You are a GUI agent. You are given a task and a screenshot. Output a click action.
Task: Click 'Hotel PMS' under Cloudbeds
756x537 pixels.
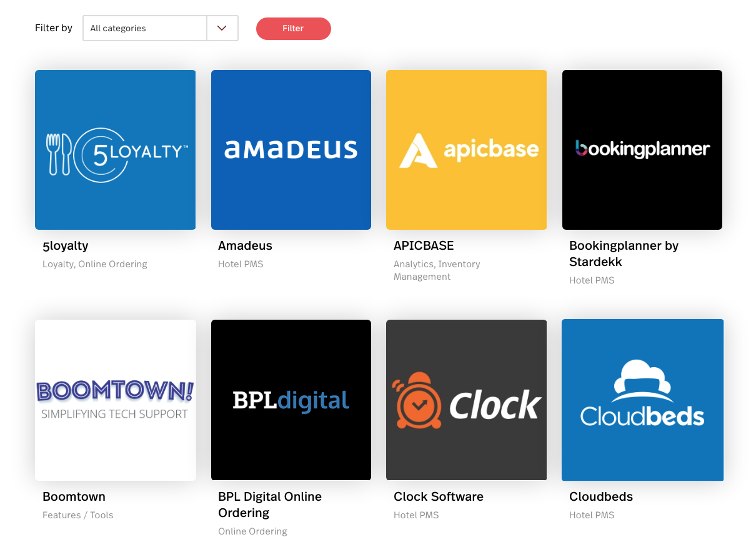tap(592, 515)
